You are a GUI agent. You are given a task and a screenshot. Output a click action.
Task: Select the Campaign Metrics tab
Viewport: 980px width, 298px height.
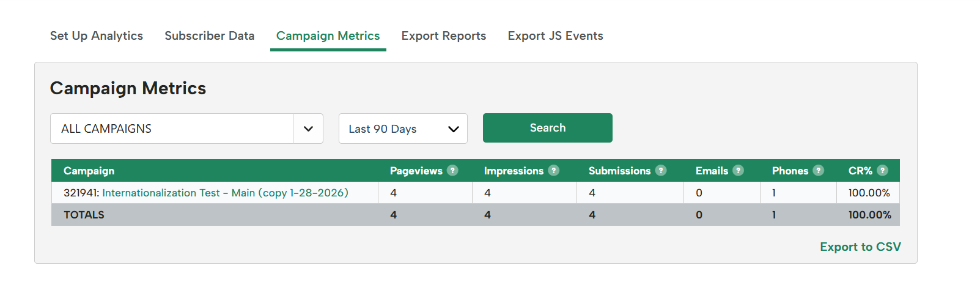(328, 35)
